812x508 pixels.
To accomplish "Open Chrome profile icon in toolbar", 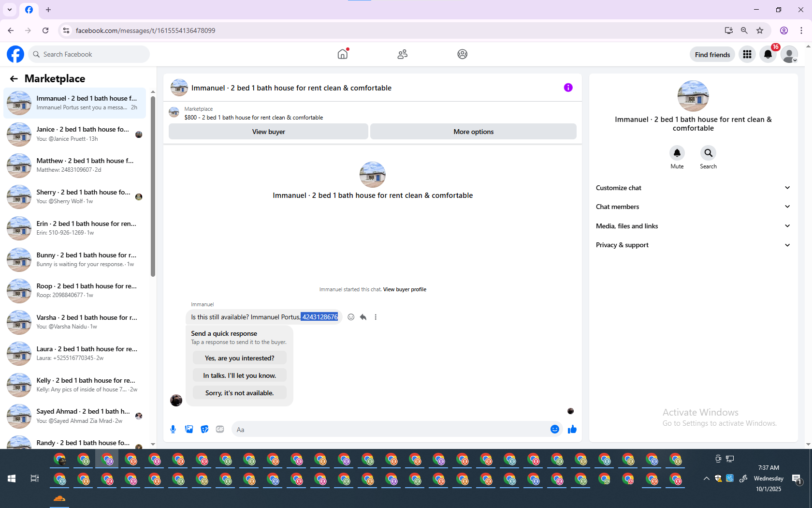I will tap(784, 30).
